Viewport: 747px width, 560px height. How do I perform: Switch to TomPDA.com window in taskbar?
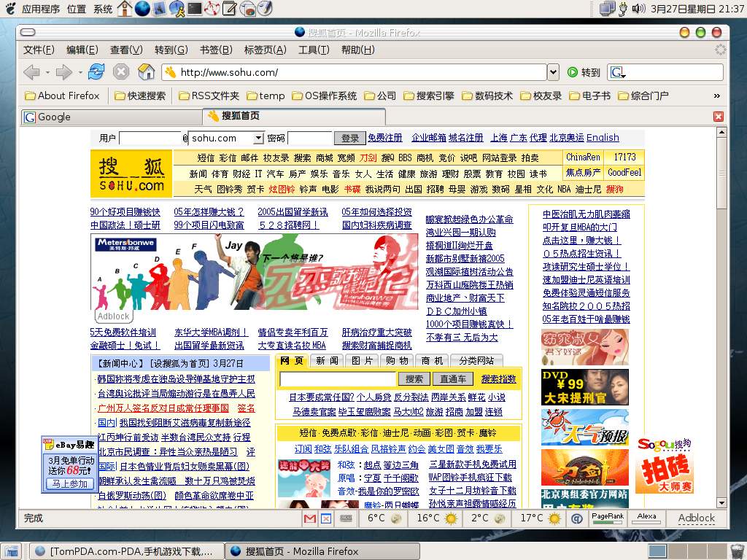click(127, 551)
